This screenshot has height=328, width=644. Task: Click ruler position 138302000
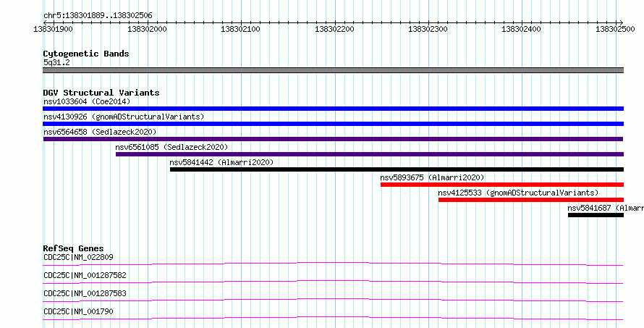point(147,29)
